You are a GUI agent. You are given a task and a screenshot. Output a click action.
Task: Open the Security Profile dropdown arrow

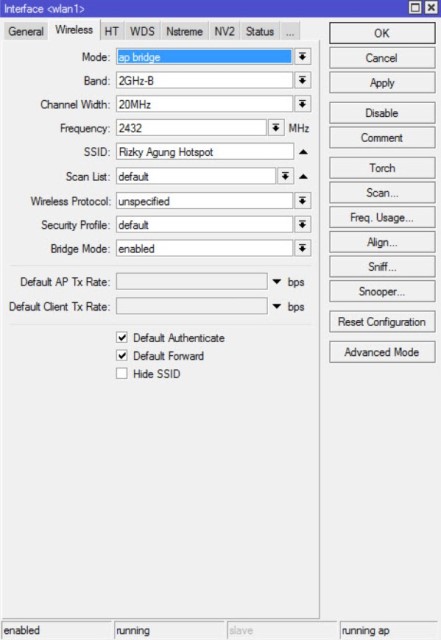pyautogui.click(x=302, y=224)
